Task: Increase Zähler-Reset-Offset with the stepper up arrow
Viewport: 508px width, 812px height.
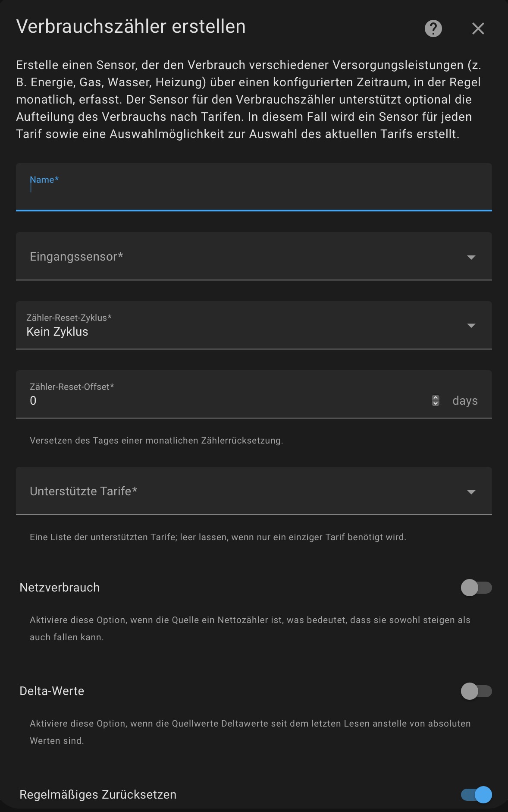Action: (x=436, y=397)
